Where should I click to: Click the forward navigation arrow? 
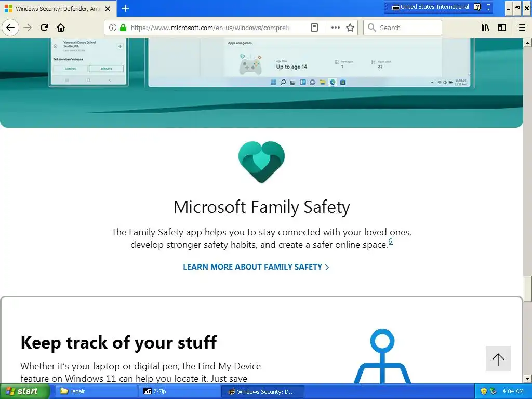[28, 28]
